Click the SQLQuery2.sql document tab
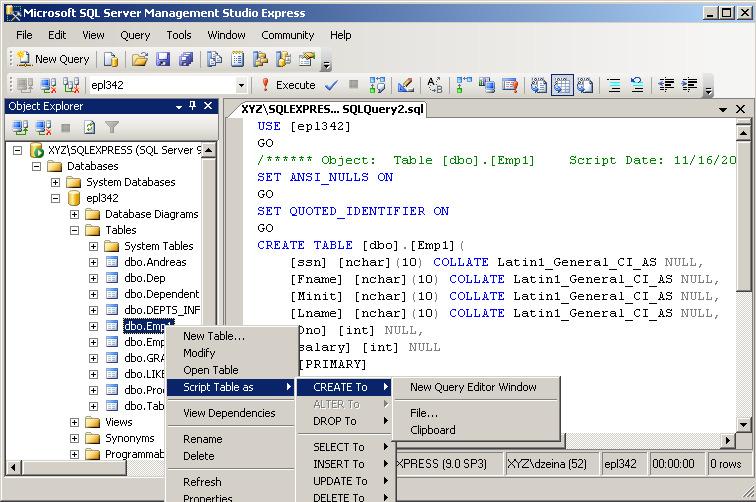Screen dimensions: 756x502 point(333,109)
